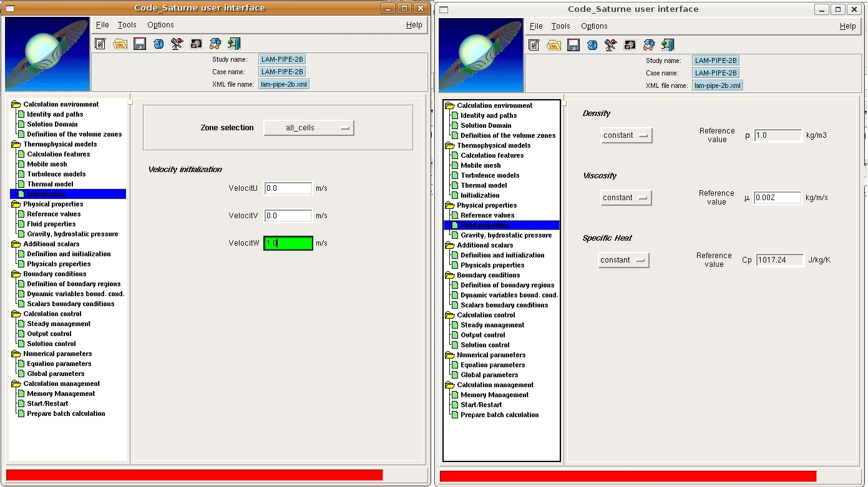Image resolution: width=868 pixels, height=487 pixels.
Task: Collapse Calculation management folder in right window
Action: (450, 385)
